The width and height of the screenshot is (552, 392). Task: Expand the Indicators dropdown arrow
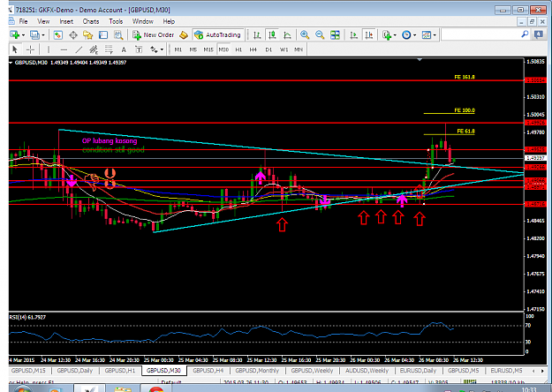click(395, 35)
